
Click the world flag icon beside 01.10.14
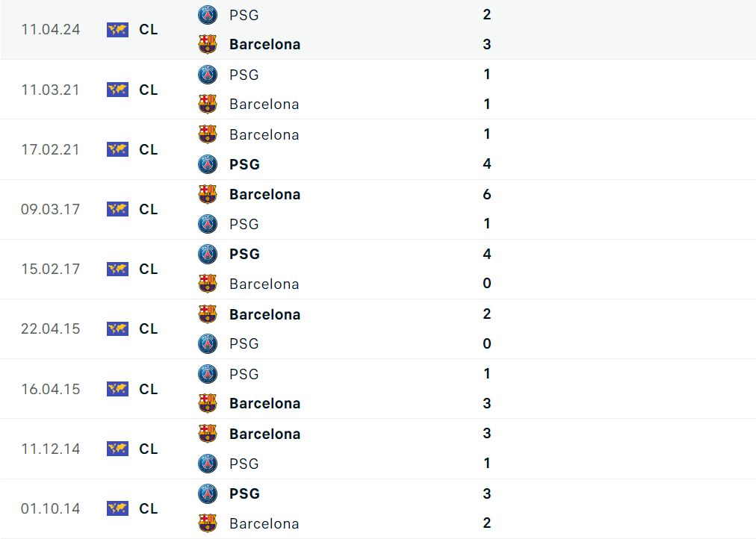click(x=117, y=508)
